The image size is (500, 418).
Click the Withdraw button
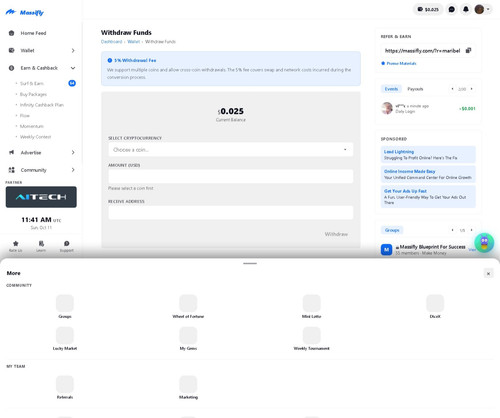tap(336, 234)
